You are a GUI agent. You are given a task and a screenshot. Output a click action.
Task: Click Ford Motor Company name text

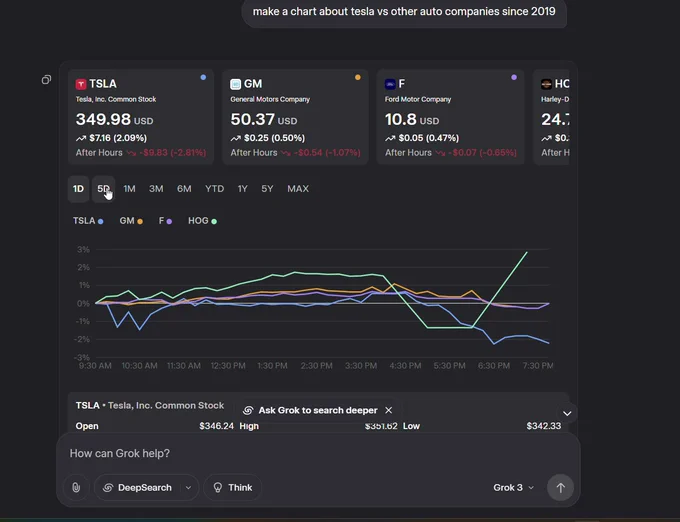(x=418, y=99)
